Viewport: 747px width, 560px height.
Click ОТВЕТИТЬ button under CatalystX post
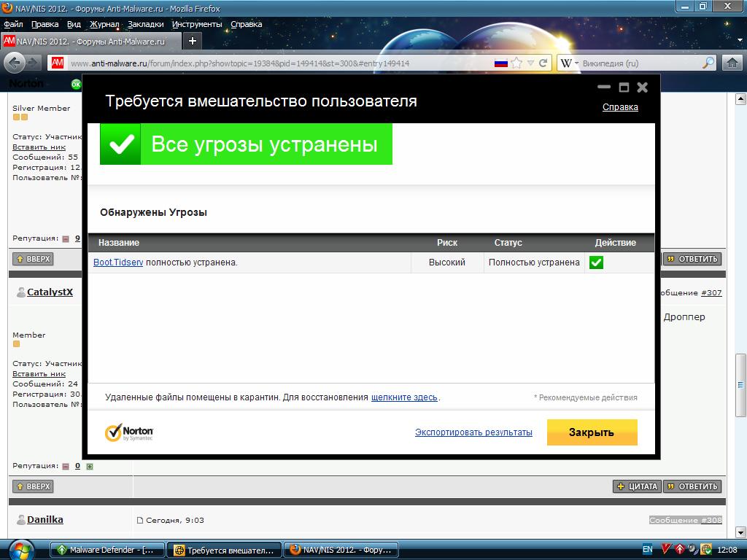[x=693, y=486]
